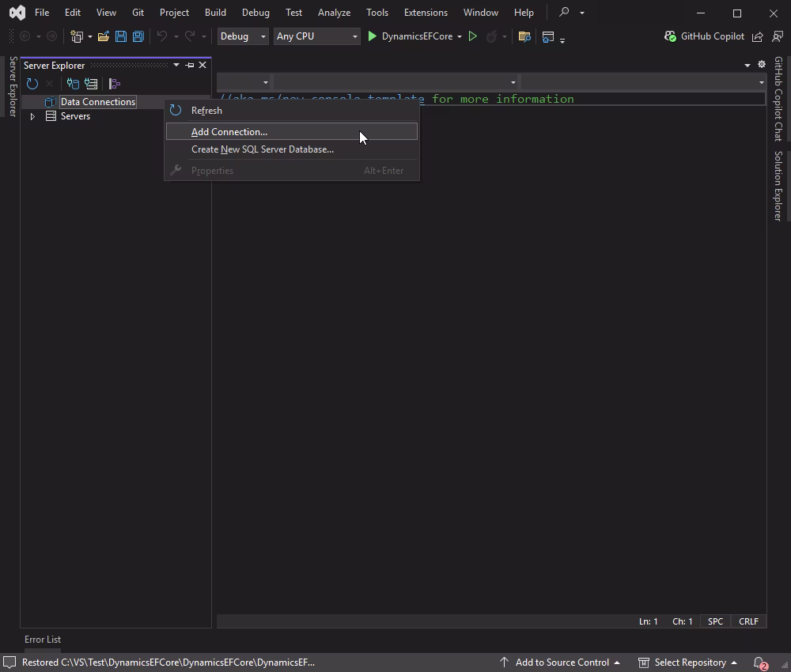The height and width of the screenshot is (672, 791).
Task: Close the Server Explorer panel
Action: pyautogui.click(x=202, y=65)
